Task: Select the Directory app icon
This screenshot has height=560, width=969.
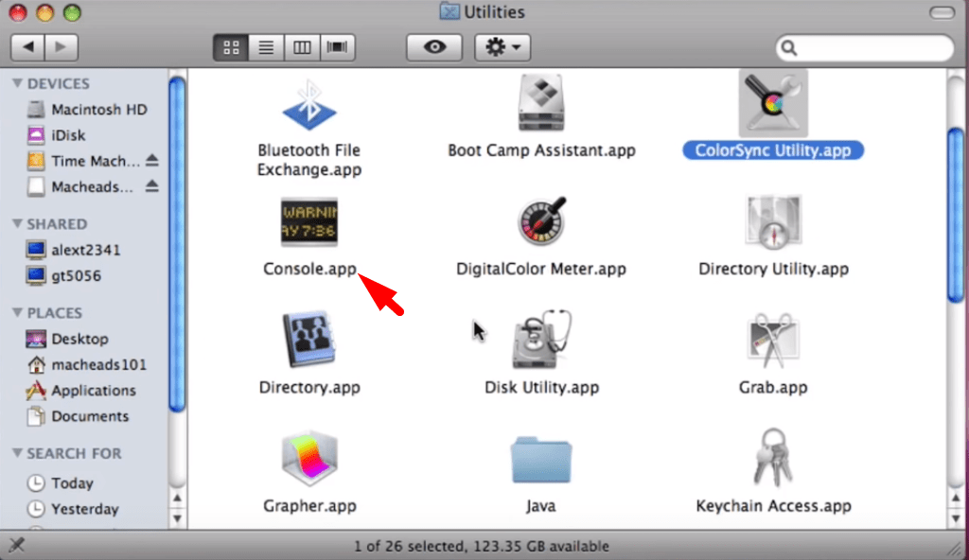Action: click(x=309, y=340)
